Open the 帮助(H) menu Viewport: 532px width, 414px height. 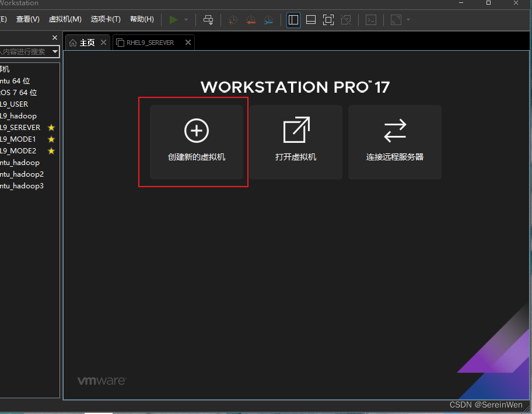coord(142,19)
